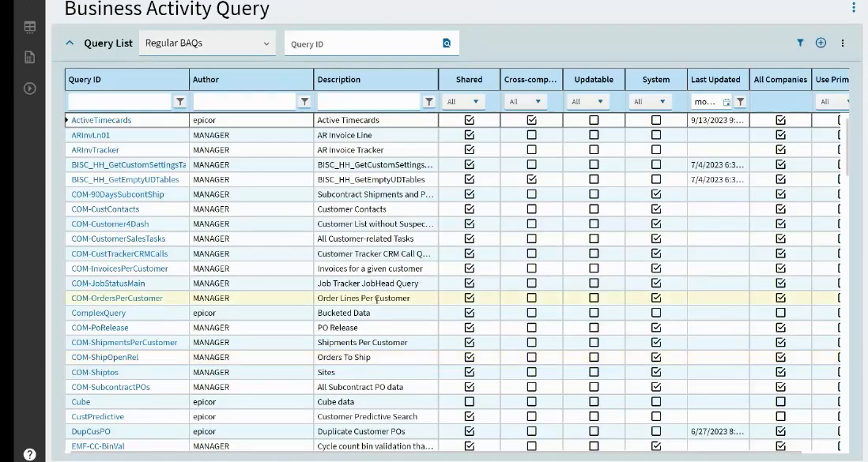868x462 pixels.
Task: Sort by Last Updated column header
Action: [718, 79]
